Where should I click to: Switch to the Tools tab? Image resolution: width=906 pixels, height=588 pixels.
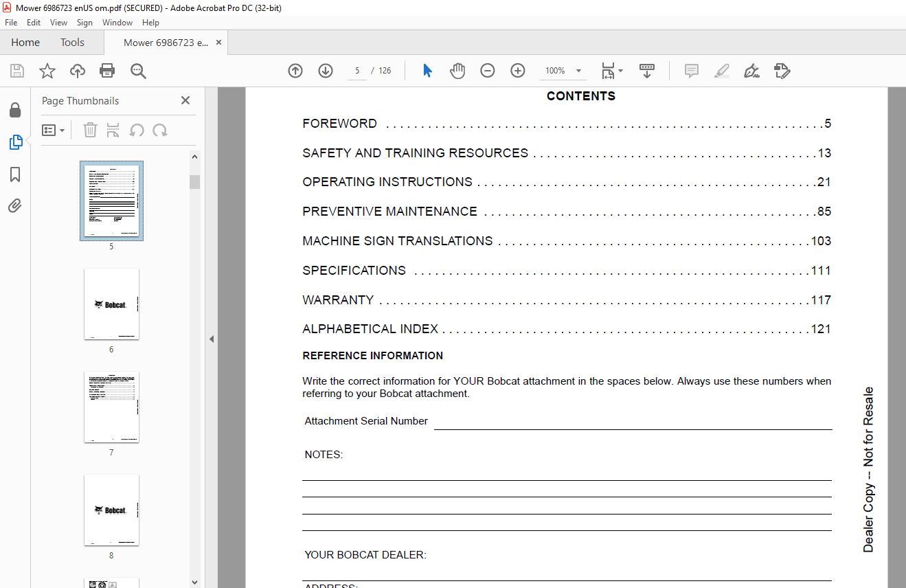[x=72, y=43]
